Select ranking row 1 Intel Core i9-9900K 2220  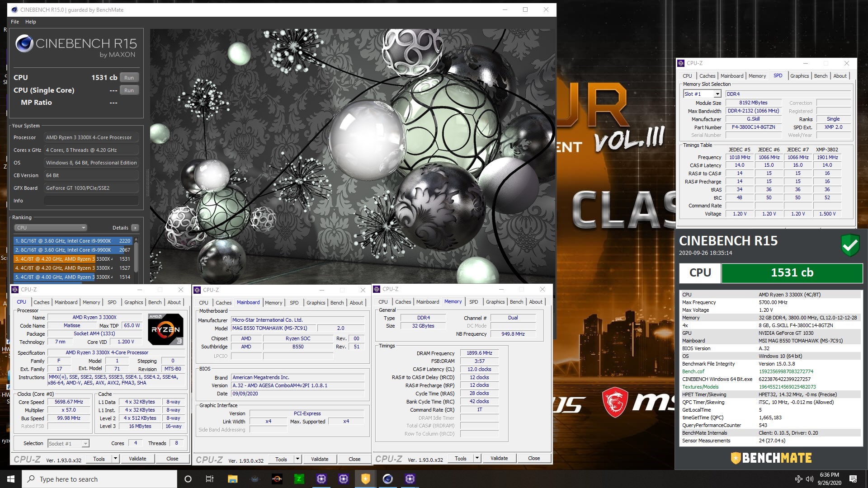[x=73, y=241]
